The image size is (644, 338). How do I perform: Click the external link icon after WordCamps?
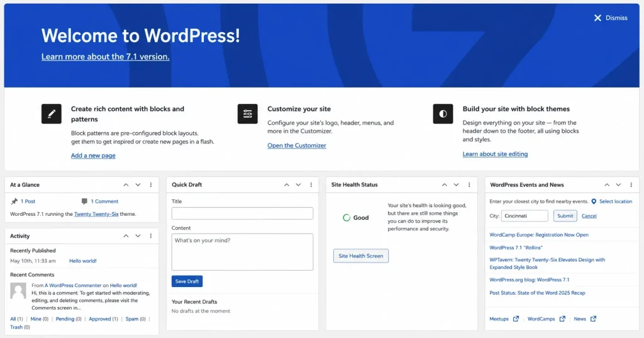(x=562, y=318)
